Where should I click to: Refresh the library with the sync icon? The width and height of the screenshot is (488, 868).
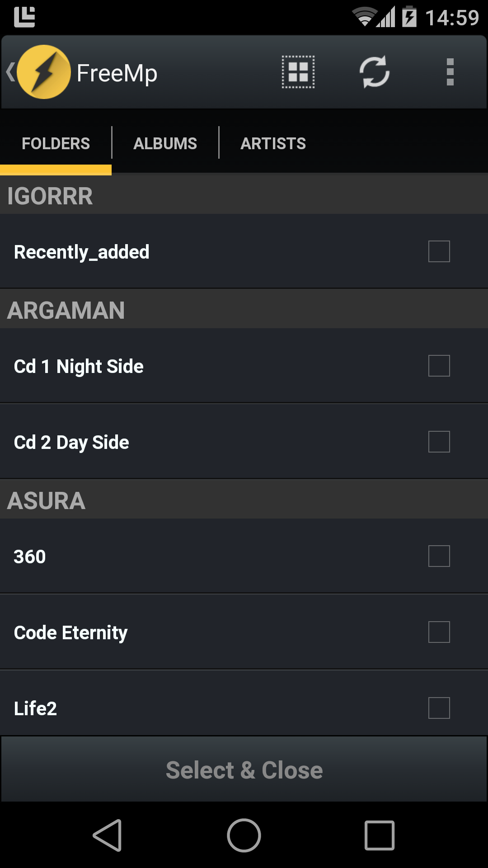tap(374, 72)
